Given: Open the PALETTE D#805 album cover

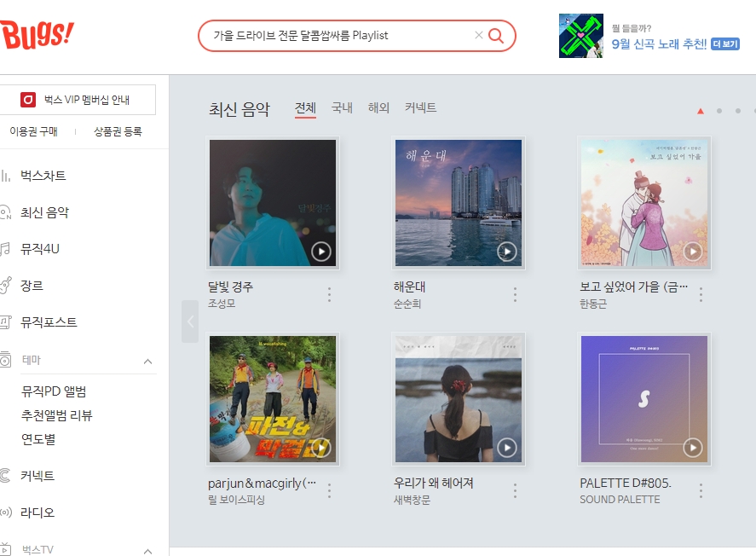Looking at the screenshot, I should click(x=644, y=399).
